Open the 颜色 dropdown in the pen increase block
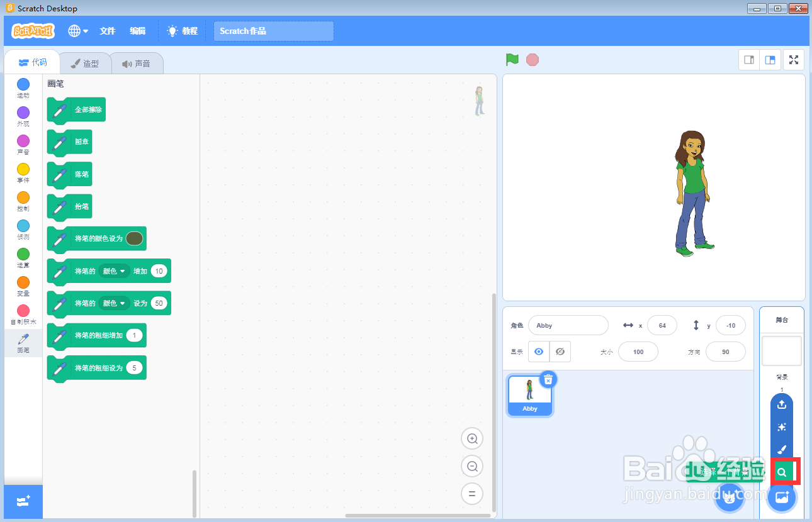The width and height of the screenshot is (812, 522). [x=114, y=270]
